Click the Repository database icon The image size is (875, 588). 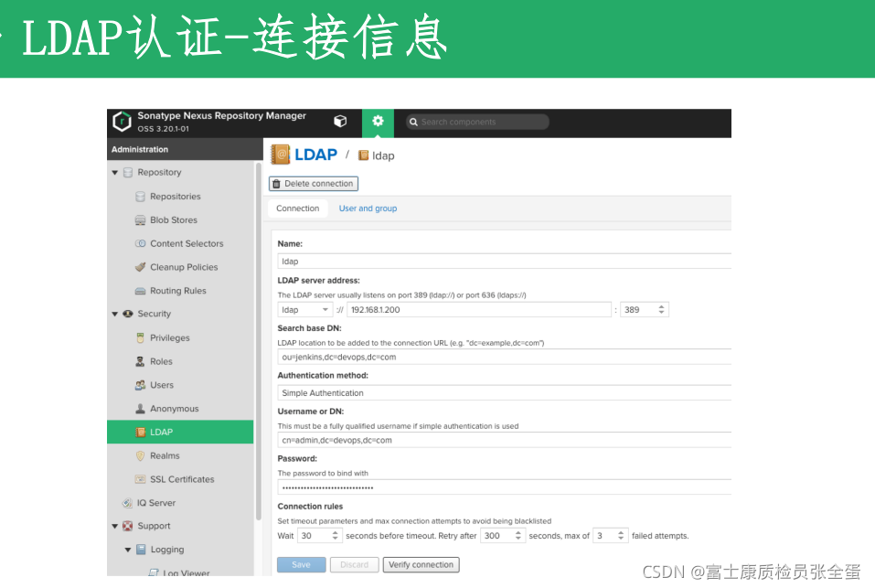tap(128, 173)
